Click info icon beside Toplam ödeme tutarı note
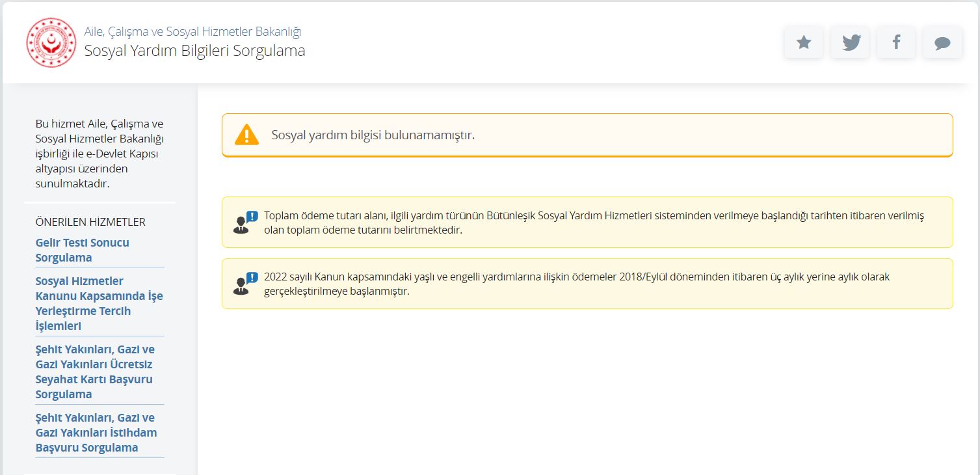 coord(245,223)
